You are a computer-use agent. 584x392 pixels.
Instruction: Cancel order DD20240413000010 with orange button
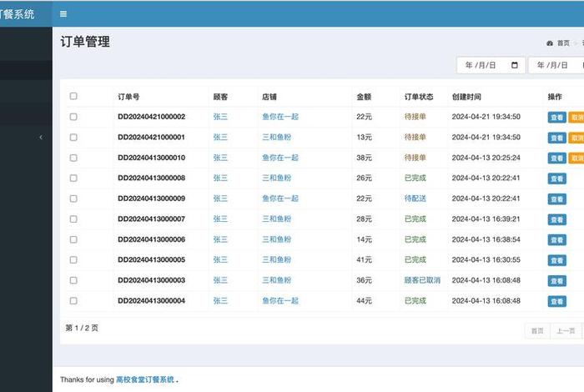click(x=576, y=158)
